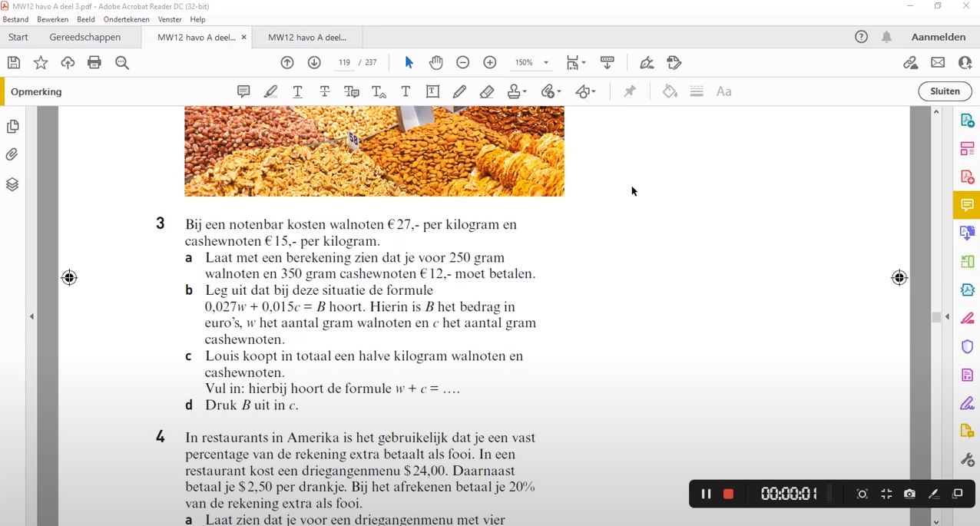Select the add text comment tool
This screenshot has width=980, height=526.
pos(406,92)
